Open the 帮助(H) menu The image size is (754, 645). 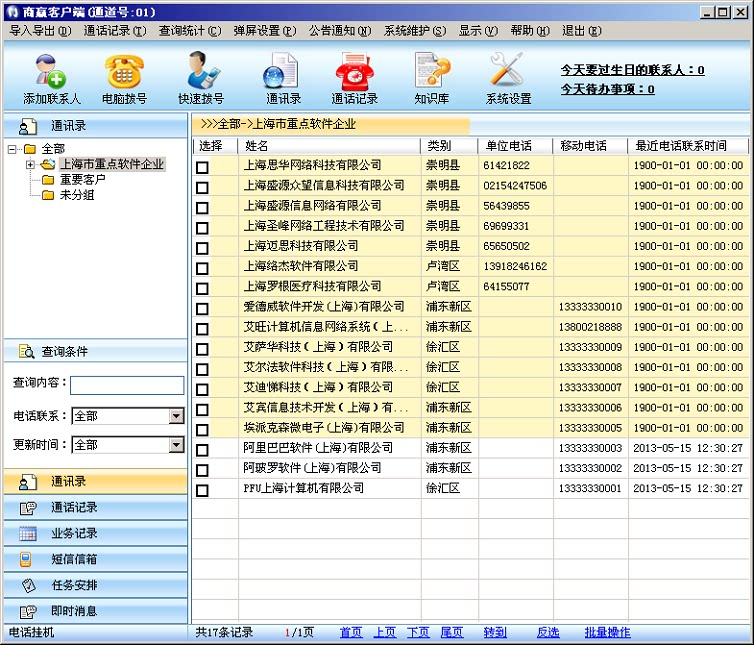(x=530, y=31)
